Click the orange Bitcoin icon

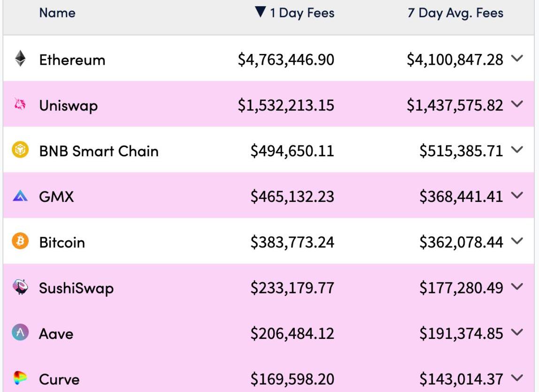point(20,242)
